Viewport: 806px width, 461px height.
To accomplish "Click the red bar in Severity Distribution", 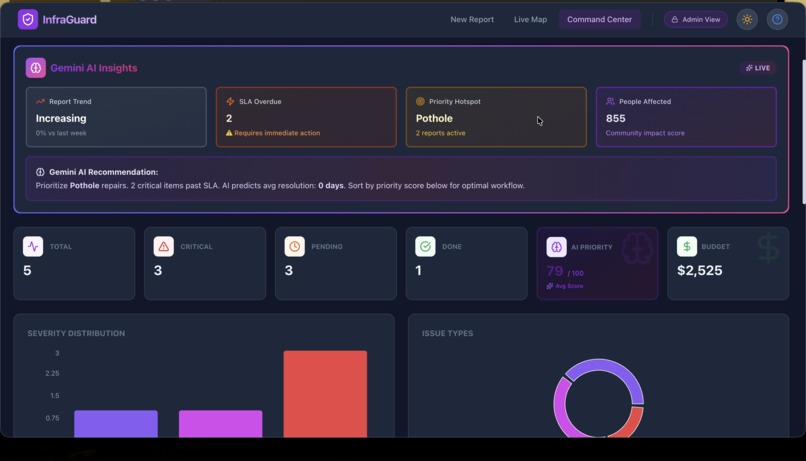I will point(325,394).
